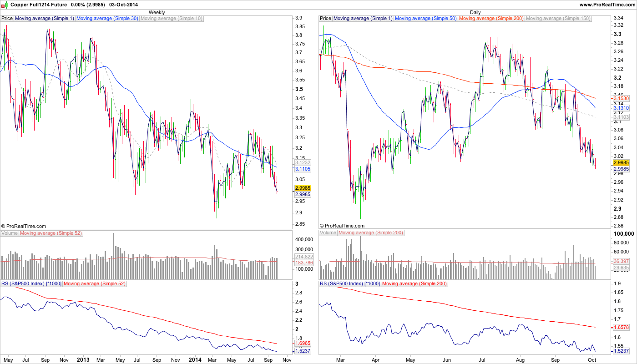The image size is (637, 364).
Task: Click the 29,635 Daily volume tag
Action: tap(621, 268)
